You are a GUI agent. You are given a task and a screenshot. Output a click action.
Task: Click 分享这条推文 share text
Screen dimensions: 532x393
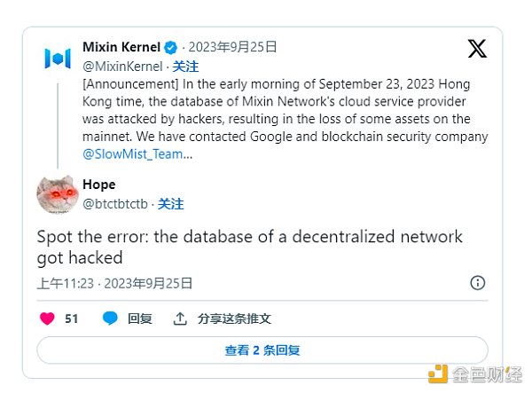234,318
